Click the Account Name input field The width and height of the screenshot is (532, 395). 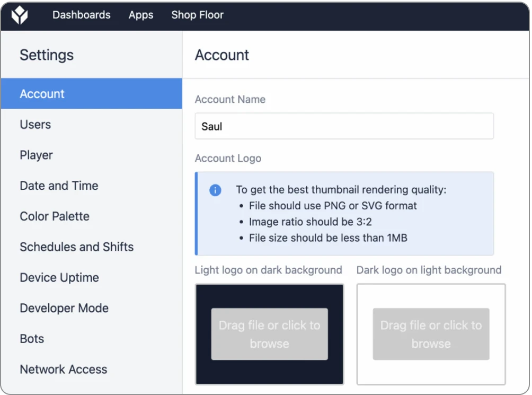[x=344, y=126]
